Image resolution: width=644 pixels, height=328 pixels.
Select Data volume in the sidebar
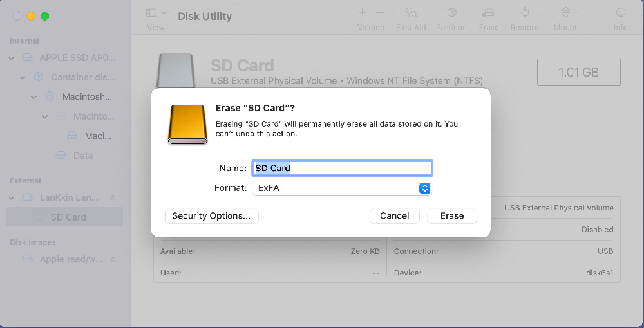(82, 156)
